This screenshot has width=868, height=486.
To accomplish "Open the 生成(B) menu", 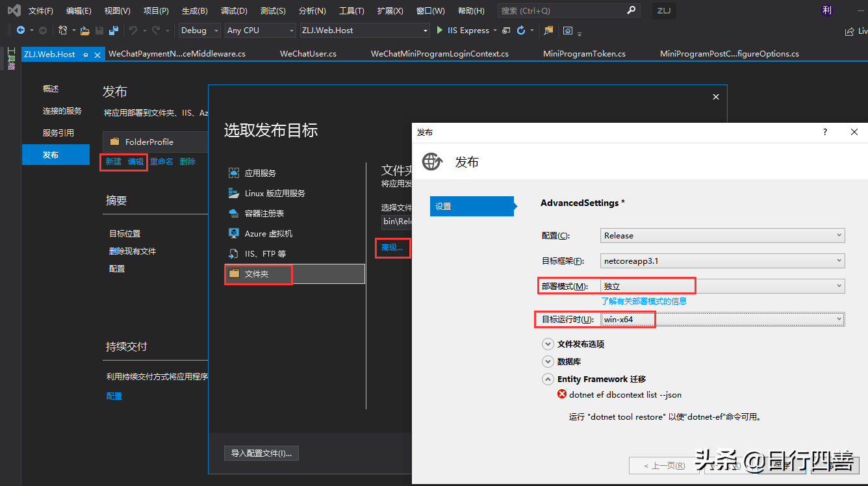I will (194, 11).
